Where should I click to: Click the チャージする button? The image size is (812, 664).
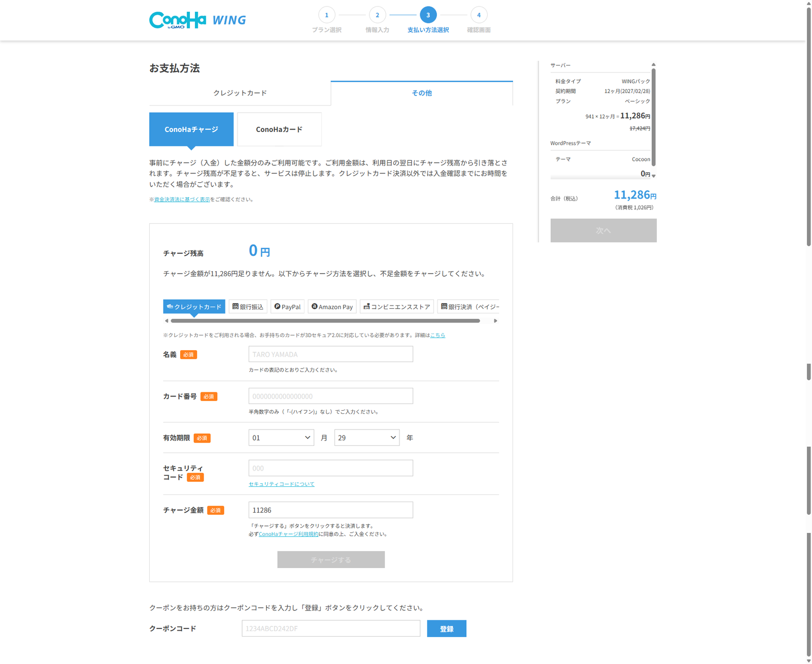(x=331, y=559)
